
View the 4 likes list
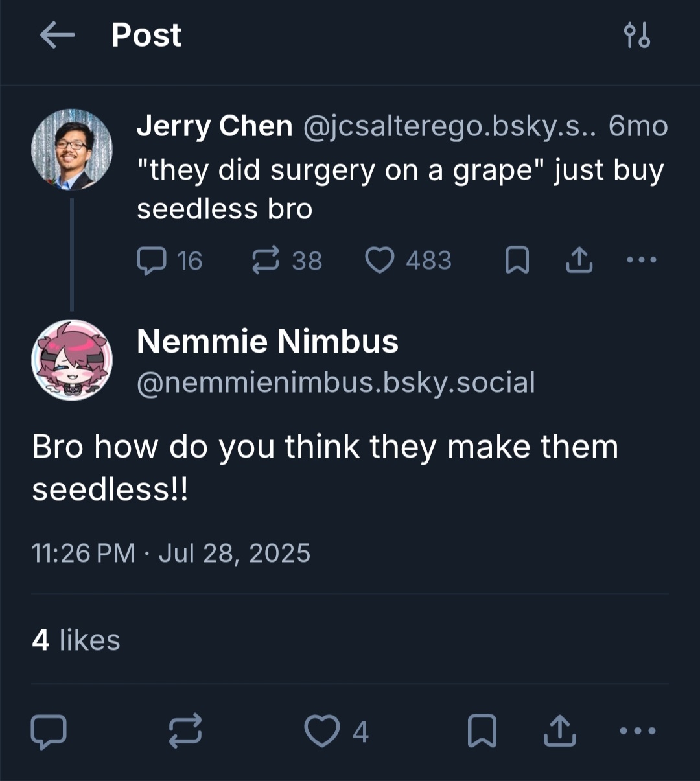[76, 640]
